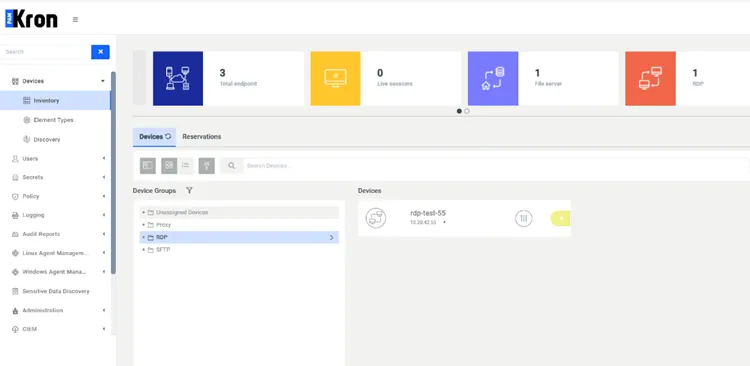This screenshot has height=366, width=750.
Task: Click the yellow connect button on rdp-test-55
Action: pyautogui.click(x=561, y=219)
